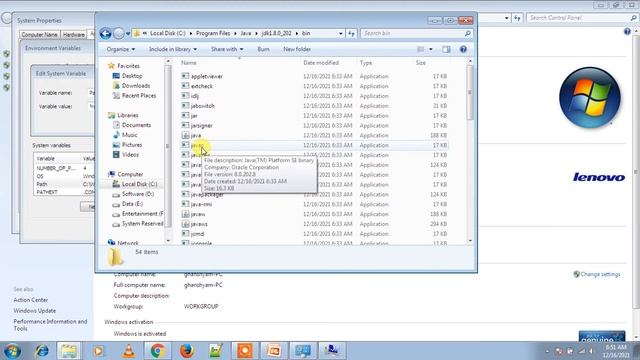
Task: Open the Windows Start button
Action: pos(12,351)
